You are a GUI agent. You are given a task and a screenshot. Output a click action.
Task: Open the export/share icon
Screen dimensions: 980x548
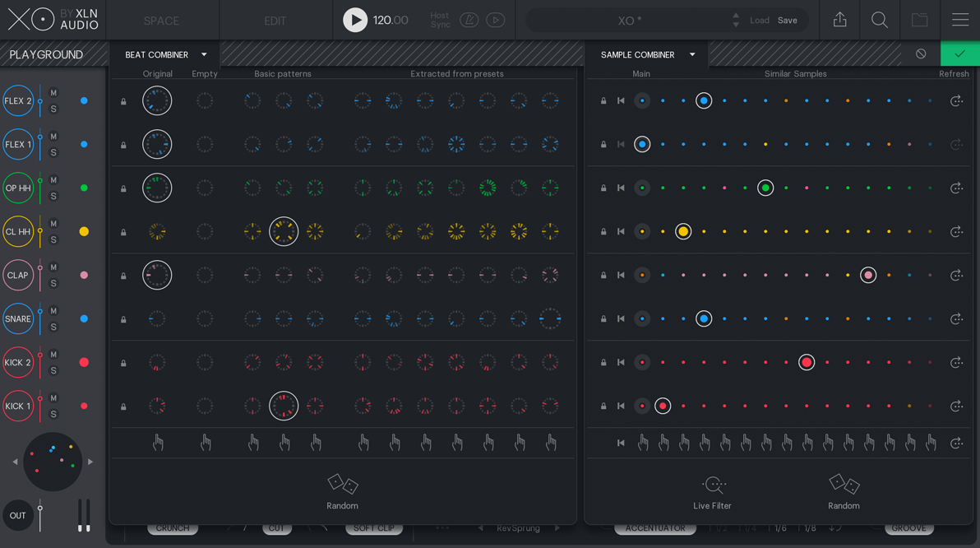pos(839,20)
